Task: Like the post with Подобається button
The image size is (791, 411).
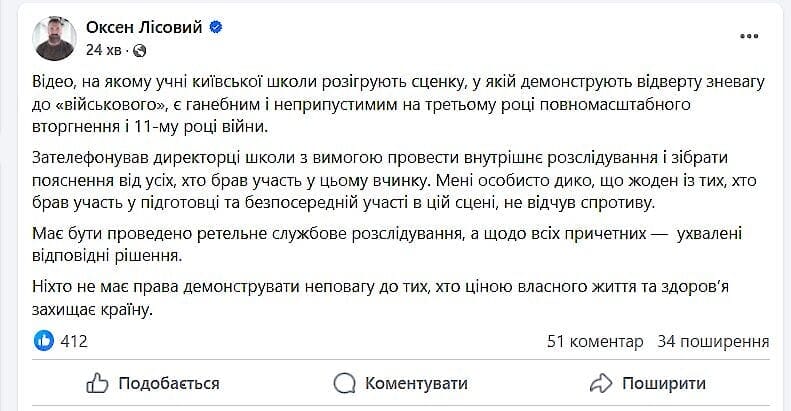Action: click(x=153, y=383)
